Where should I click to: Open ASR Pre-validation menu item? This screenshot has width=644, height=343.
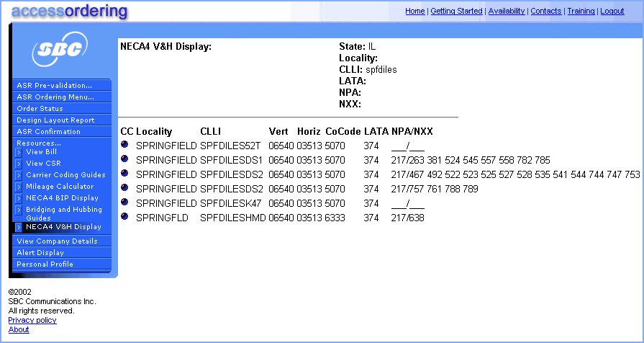click(55, 85)
